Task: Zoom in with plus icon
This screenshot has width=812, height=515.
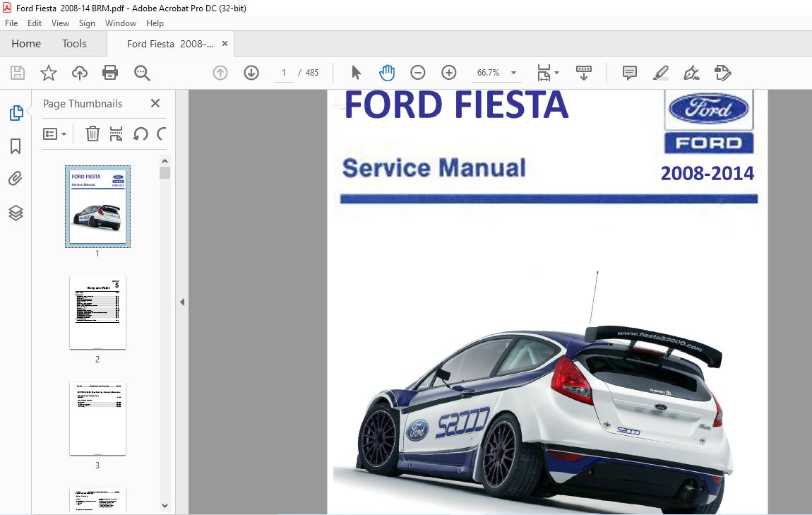Action: [x=448, y=73]
